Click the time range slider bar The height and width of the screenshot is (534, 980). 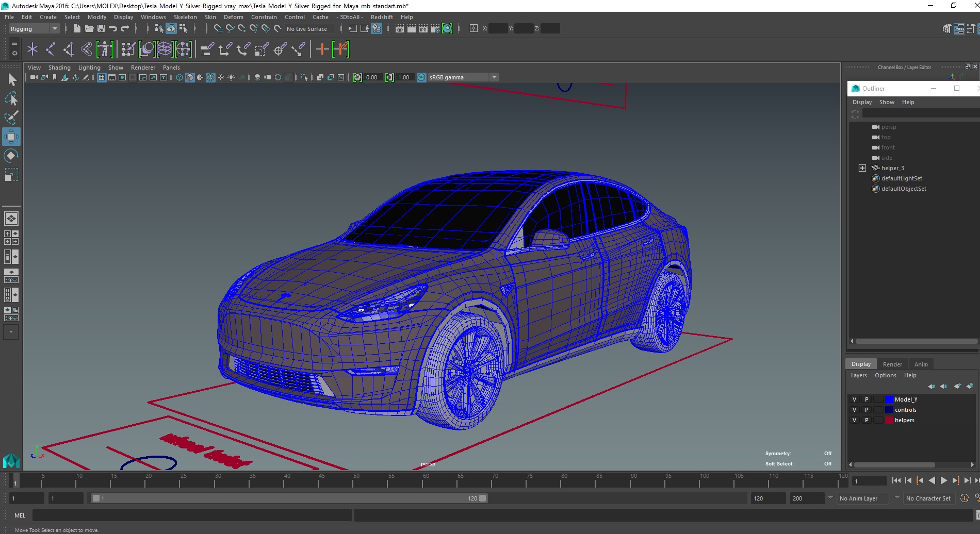tap(289, 498)
